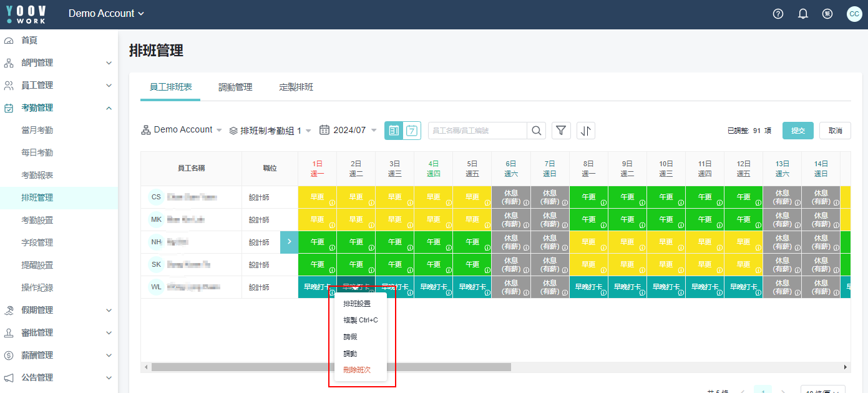Switch to weekly (7-day) calendar view
The height and width of the screenshot is (393, 868).
tap(412, 131)
